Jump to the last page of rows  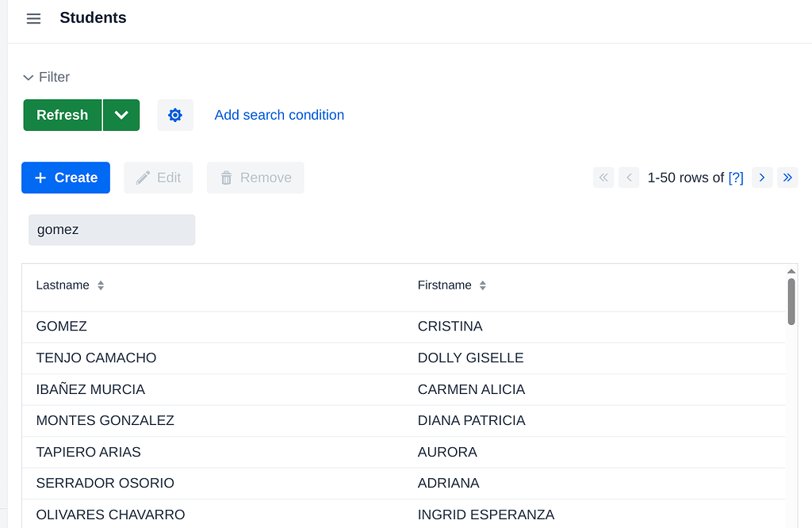(x=787, y=178)
